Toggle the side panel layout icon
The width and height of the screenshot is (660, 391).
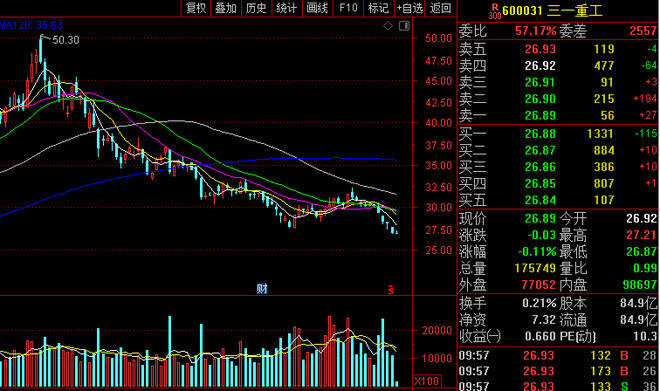coord(404,26)
